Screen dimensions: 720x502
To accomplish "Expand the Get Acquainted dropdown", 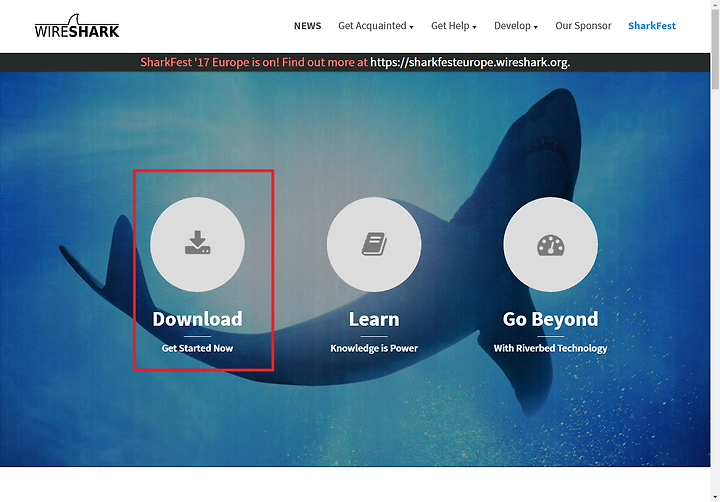I will coord(376,26).
